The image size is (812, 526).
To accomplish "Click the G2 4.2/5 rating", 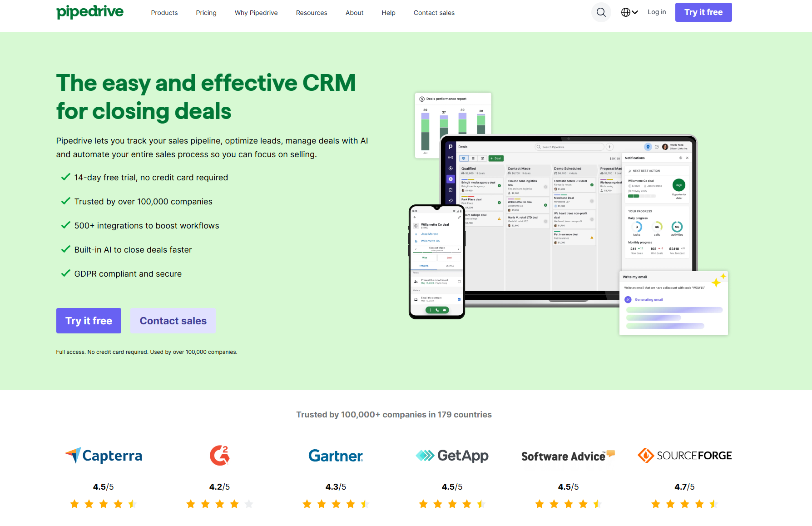I will pyautogui.click(x=220, y=487).
